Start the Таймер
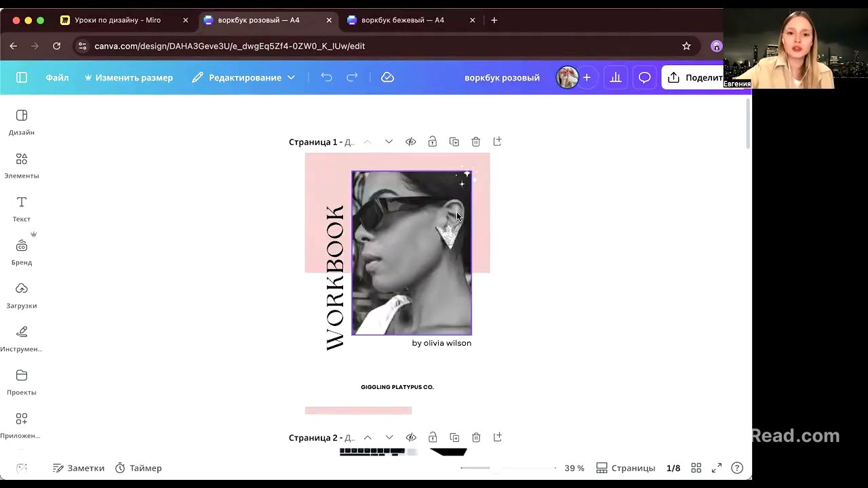Image resolution: width=868 pixels, height=488 pixels. tap(138, 468)
